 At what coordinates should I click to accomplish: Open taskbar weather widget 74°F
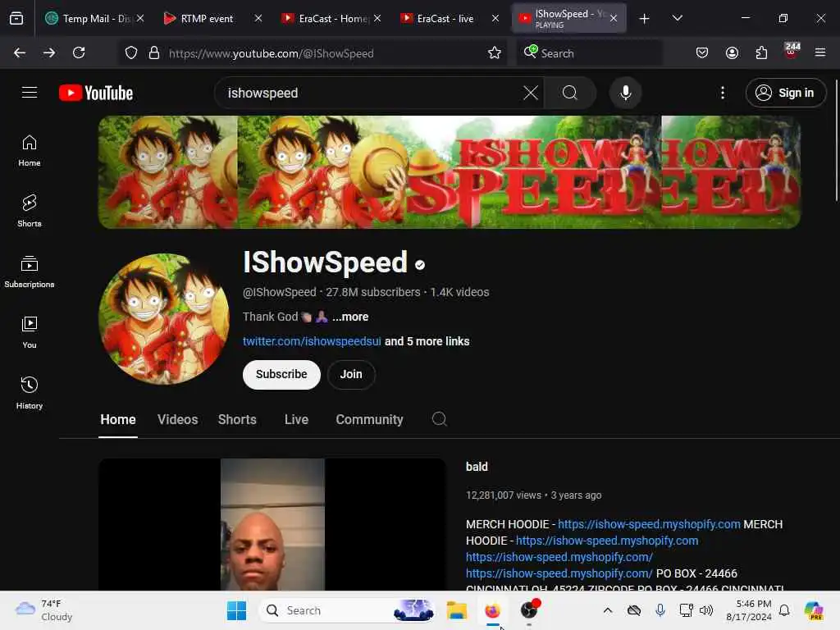(x=44, y=610)
